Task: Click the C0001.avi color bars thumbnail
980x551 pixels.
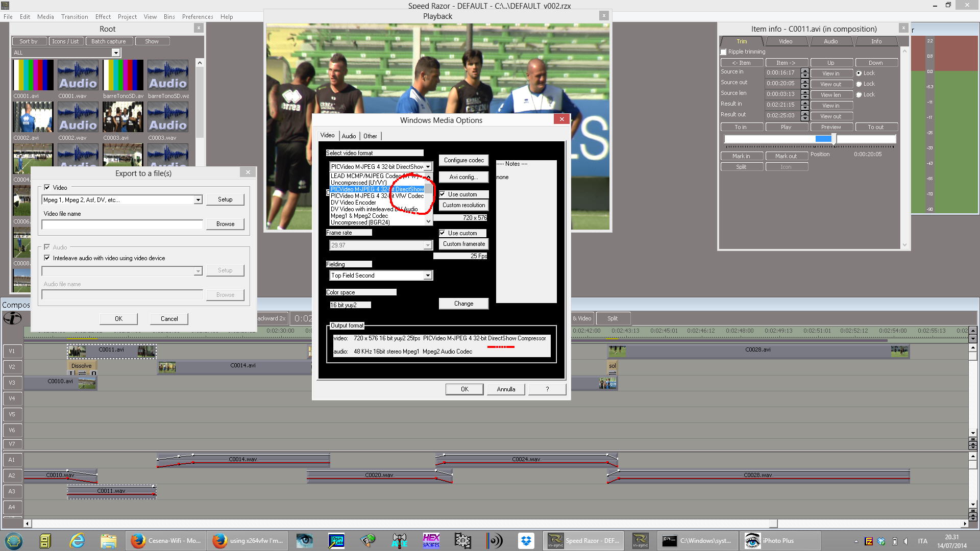Action: pyautogui.click(x=33, y=75)
